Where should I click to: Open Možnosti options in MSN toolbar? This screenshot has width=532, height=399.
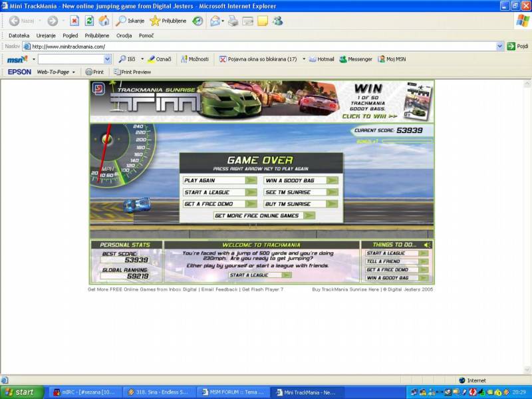pyautogui.click(x=195, y=59)
